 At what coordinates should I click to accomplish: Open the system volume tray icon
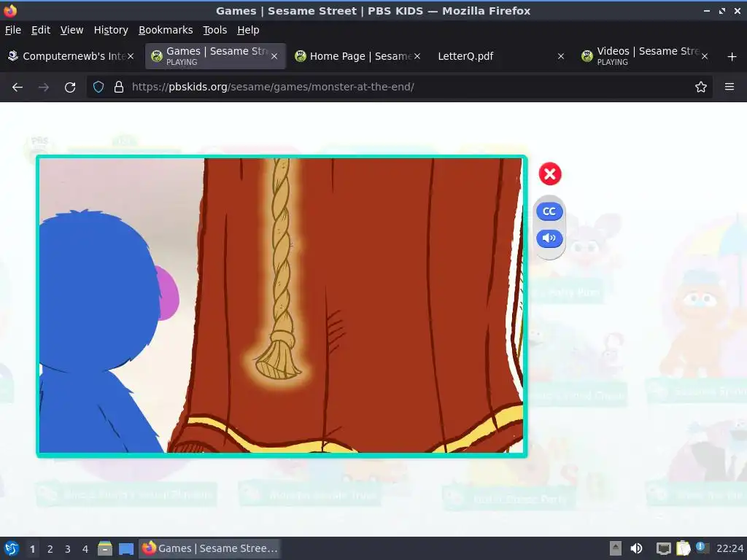pyautogui.click(x=636, y=548)
